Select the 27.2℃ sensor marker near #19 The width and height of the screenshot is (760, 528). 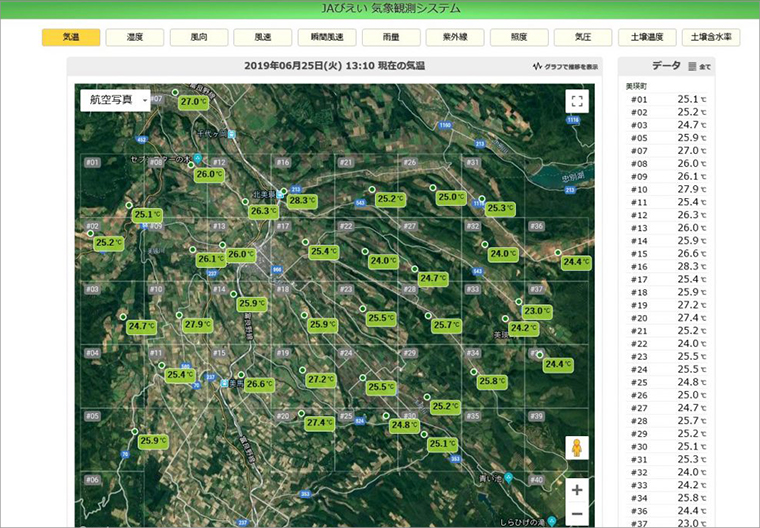[321, 380]
